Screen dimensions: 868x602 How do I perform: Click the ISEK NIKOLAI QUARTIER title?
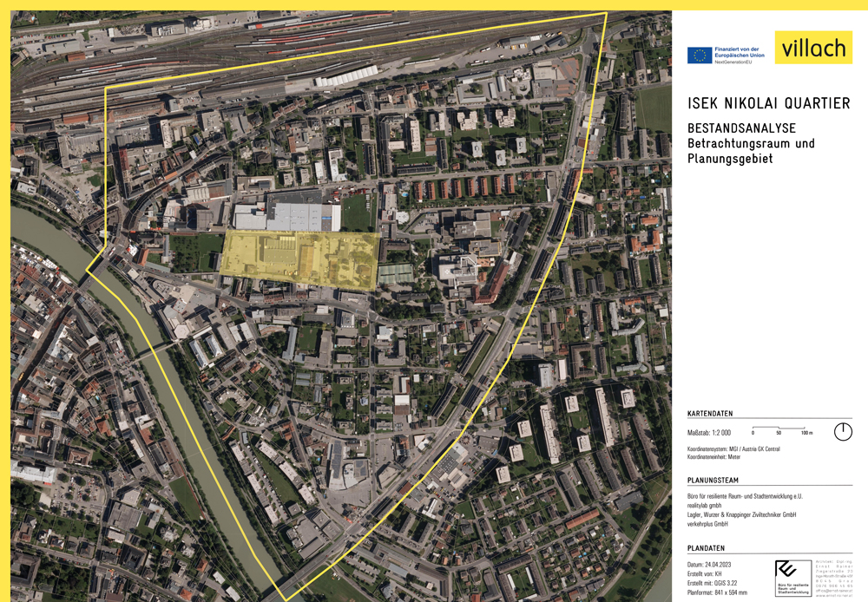[768, 103]
